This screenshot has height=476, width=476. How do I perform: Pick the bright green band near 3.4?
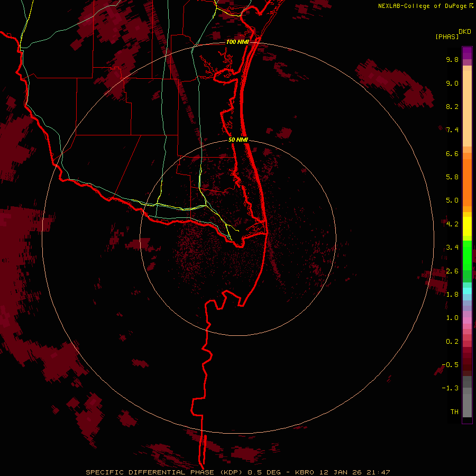(467, 256)
